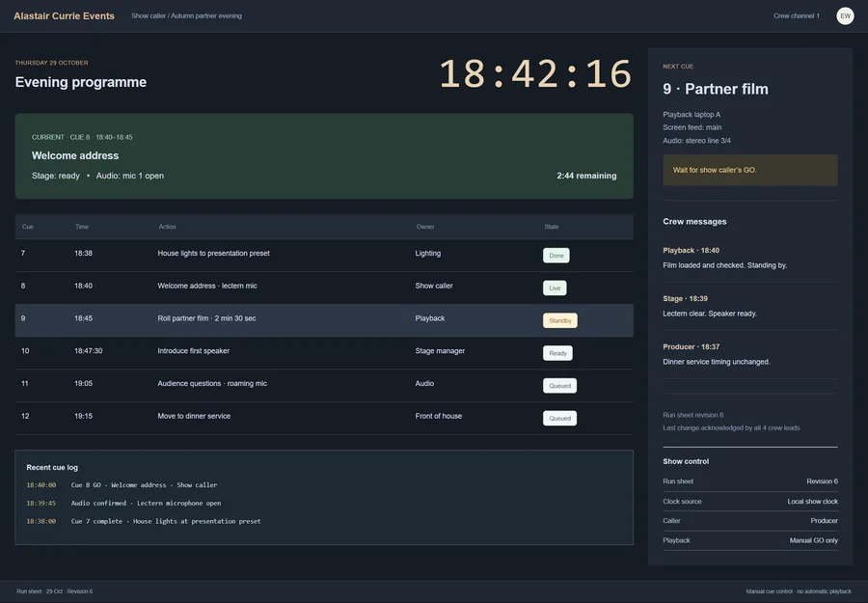Screen dimensions: 868x603
Task: Click the Queued badge for Move to dinner service
Action: 559,419
